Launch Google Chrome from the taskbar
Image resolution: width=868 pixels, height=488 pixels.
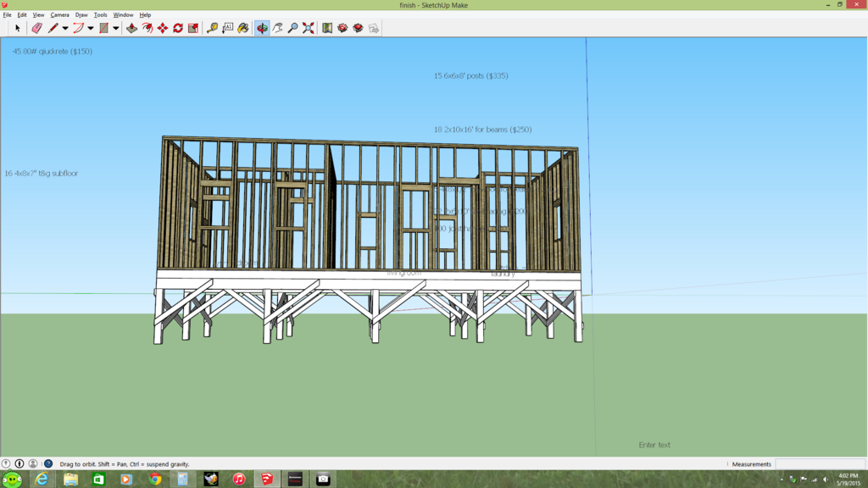tap(154, 480)
